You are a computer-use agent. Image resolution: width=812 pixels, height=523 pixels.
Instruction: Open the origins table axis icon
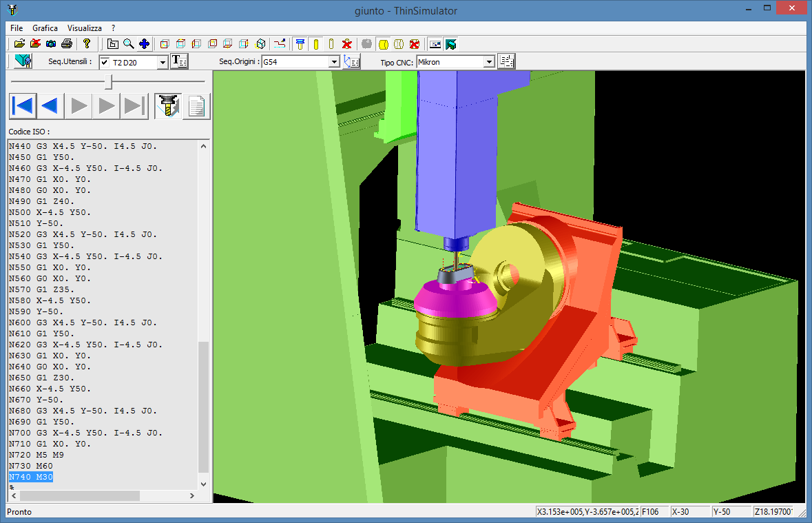352,62
